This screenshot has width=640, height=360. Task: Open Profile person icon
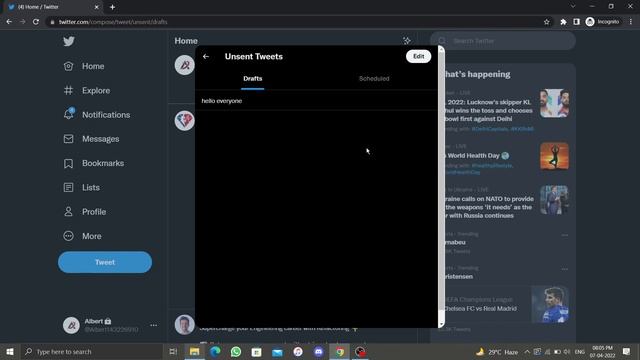point(68,211)
